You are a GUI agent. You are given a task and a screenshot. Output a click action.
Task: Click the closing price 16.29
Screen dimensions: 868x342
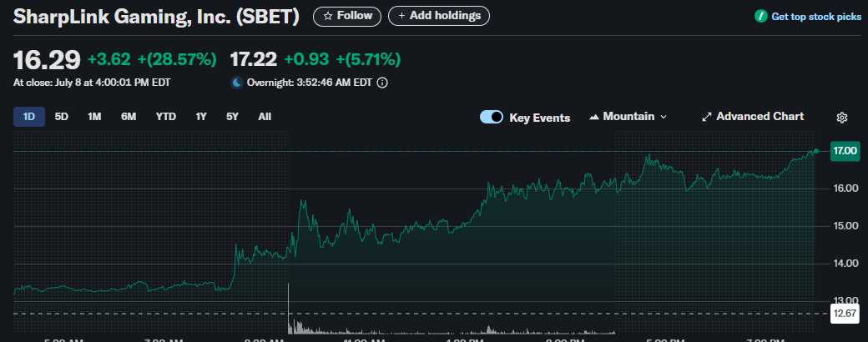tap(47, 60)
